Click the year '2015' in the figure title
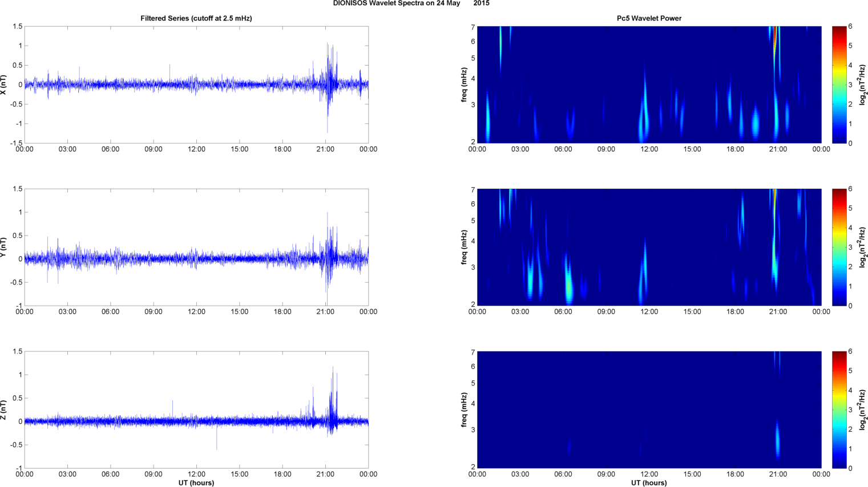 click(x=481, y=3)
